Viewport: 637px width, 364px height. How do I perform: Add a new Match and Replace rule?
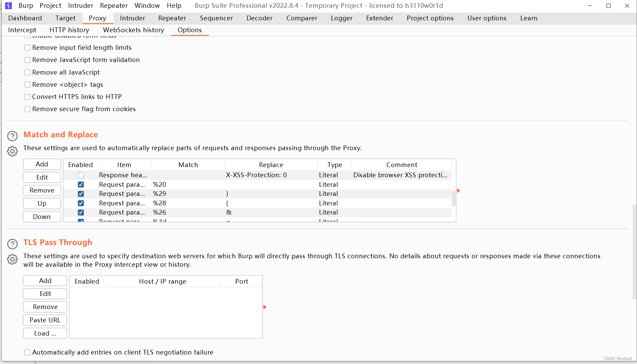pyautogui.click(x=42, y=164)
